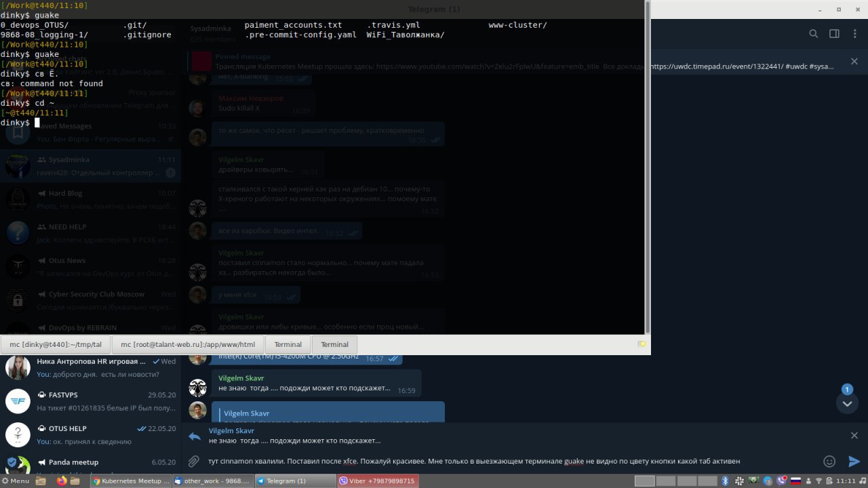Select the first Terminal tab in Guake

(288, 344)
